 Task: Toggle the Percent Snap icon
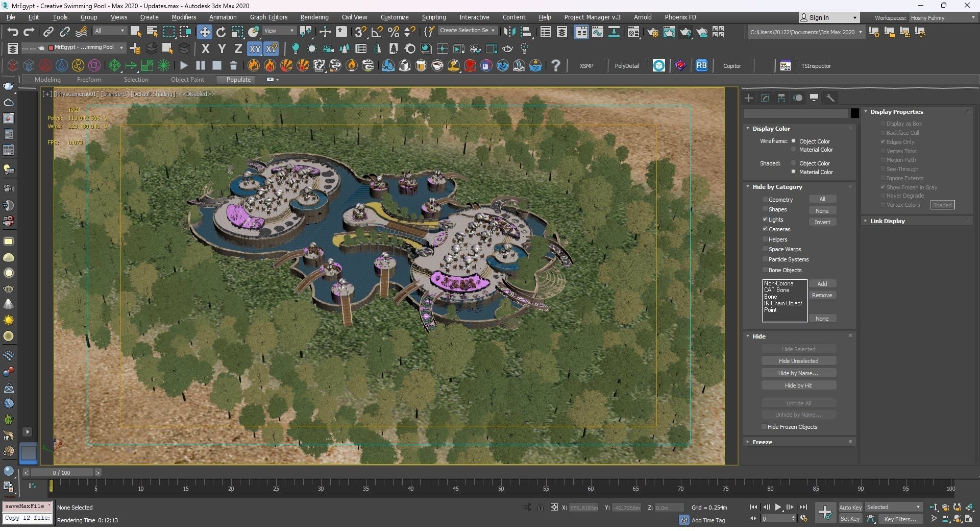[x=393, y=32]
